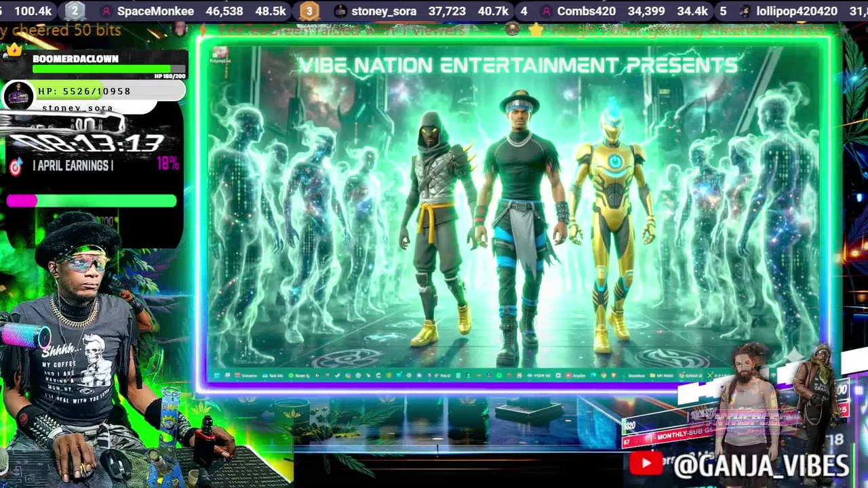Screen dimensions: 868x488
Task: Click the 37,723 score for stoney_sora
Action: click(447, 11)
